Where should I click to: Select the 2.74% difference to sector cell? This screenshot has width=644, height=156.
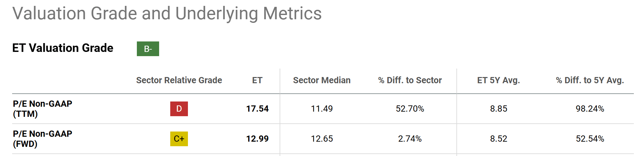(x=410, y=139)
